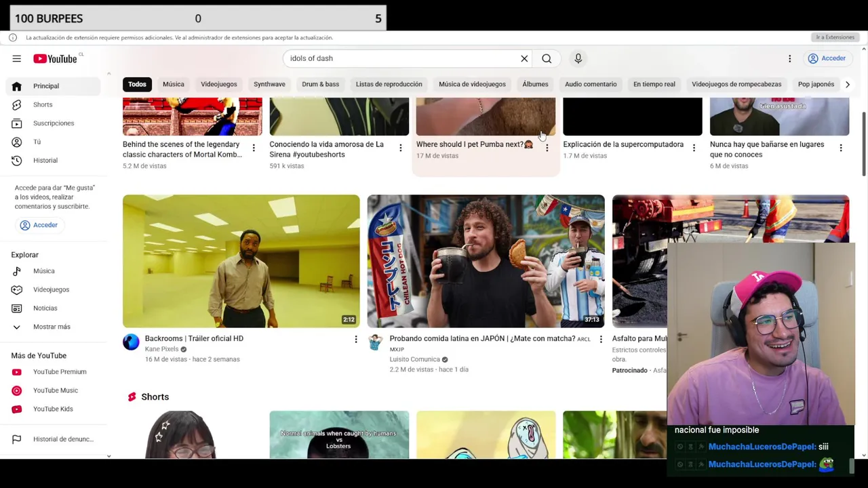Open the hamburger guide menu
Image resolution: width=868 pixels, height=488 pixels.
click(x=16, y=58)
